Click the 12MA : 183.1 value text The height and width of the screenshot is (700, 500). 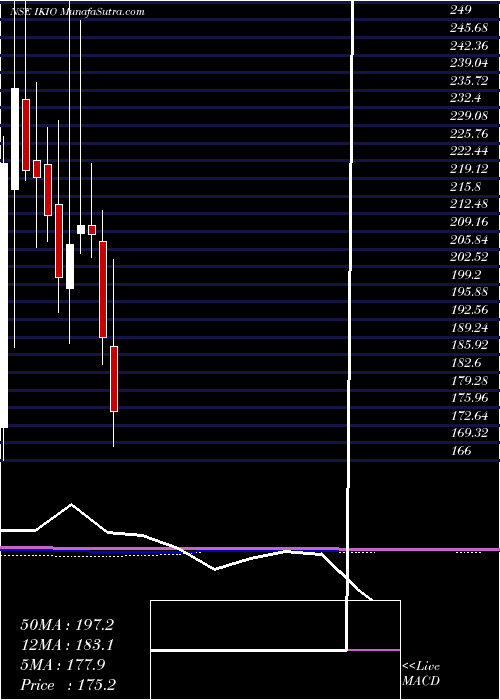click(67, 645)
